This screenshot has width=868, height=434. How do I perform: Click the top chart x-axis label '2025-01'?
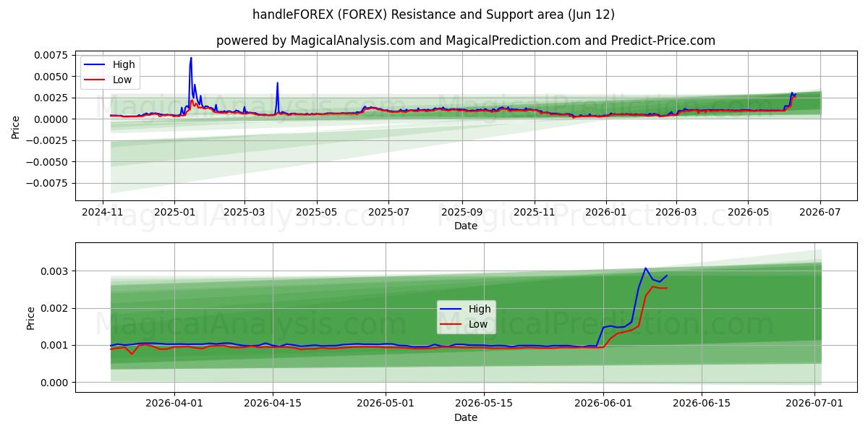[x=174, y=213]
